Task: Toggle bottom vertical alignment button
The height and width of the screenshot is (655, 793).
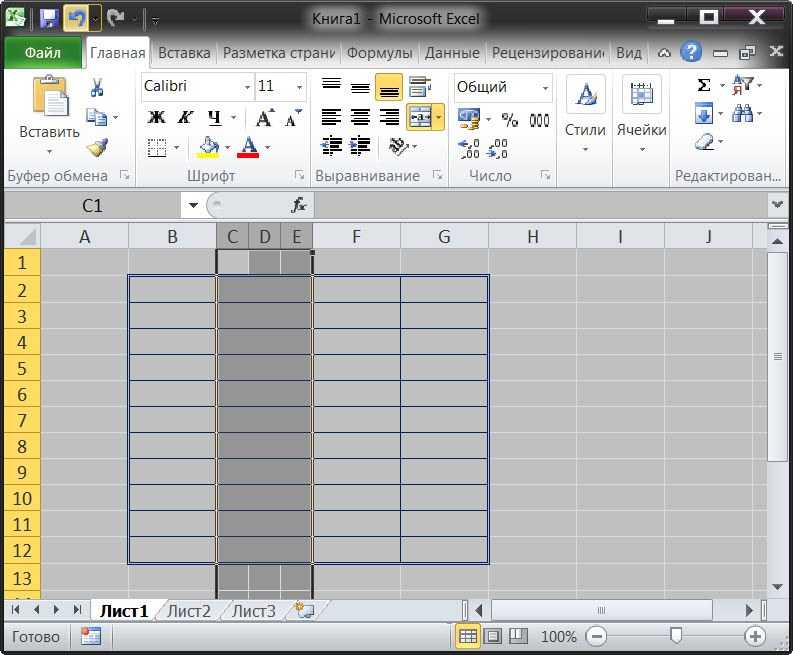Action: [389, 87]
